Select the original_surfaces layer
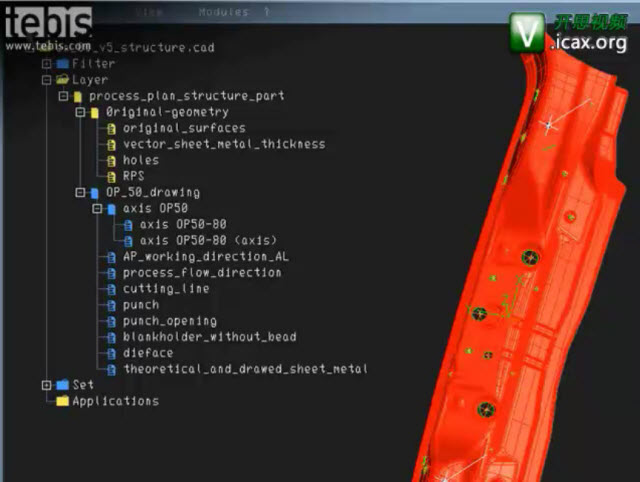Viewport: 640px width, 482px height. (x=184, y=128)
